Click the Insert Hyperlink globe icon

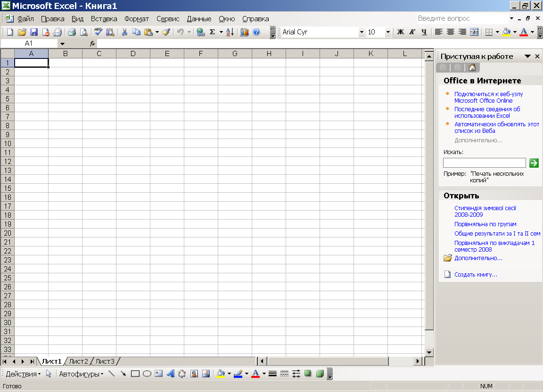pos(200,32)
